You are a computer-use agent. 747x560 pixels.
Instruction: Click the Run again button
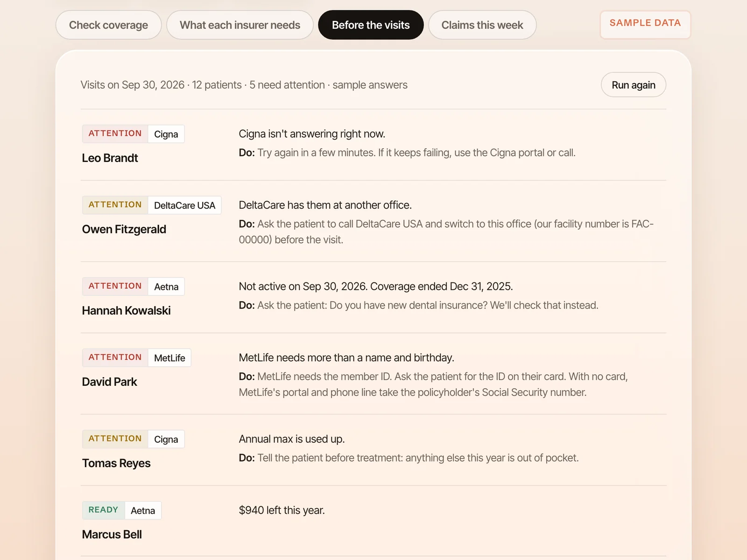pyautogui.click(x=634, y=84)
